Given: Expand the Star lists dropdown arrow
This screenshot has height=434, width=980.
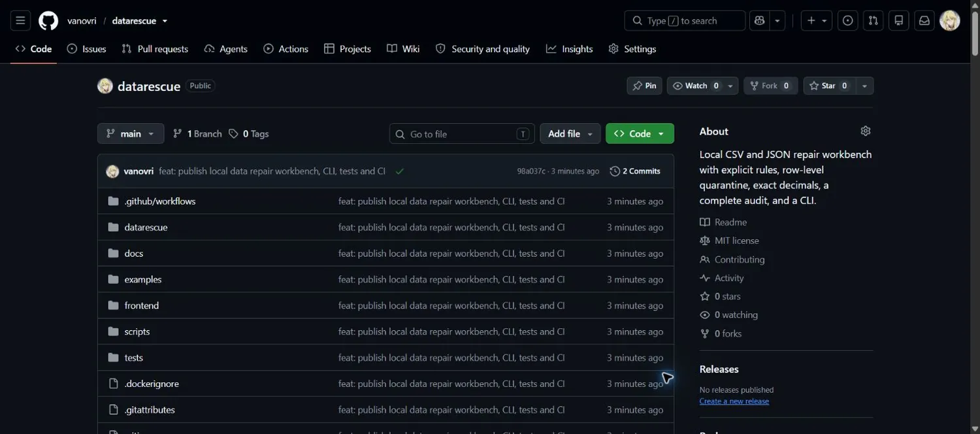Looking at the screenshot, I should click(865, 86).
